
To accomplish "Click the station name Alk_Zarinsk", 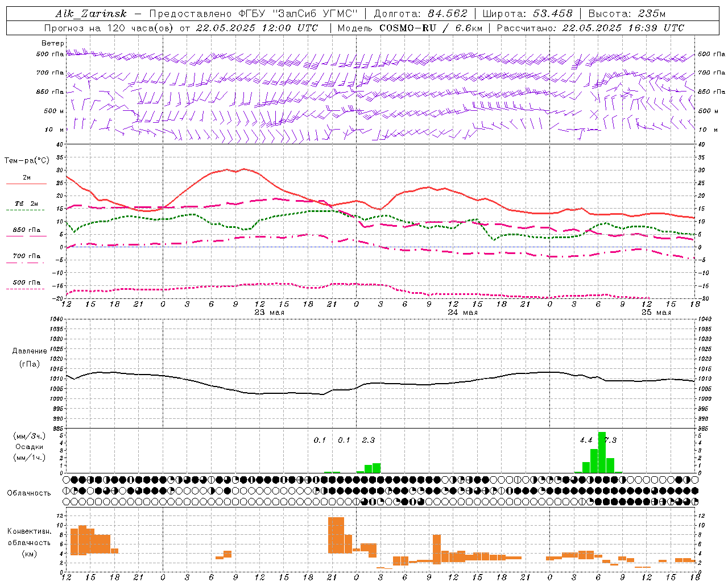I will pyautogui.click(x=91, y=14).
